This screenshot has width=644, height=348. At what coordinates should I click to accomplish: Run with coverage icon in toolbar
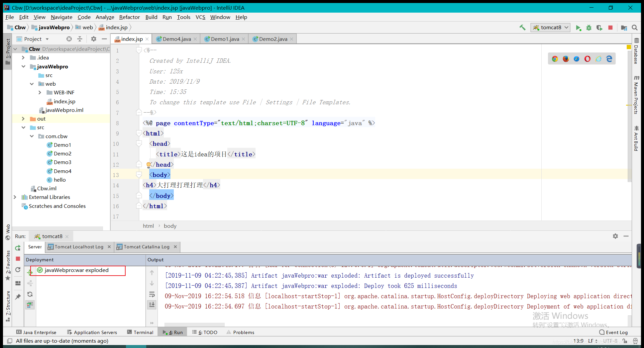coord(599,28)
